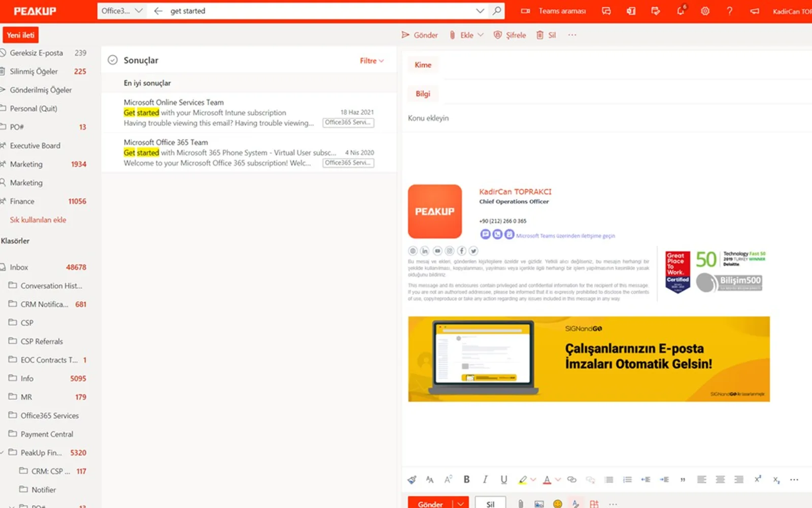Viewport: 812px width, 508px height.
Task: Open the chat bubbles icon in header
Action: [606, 11]
